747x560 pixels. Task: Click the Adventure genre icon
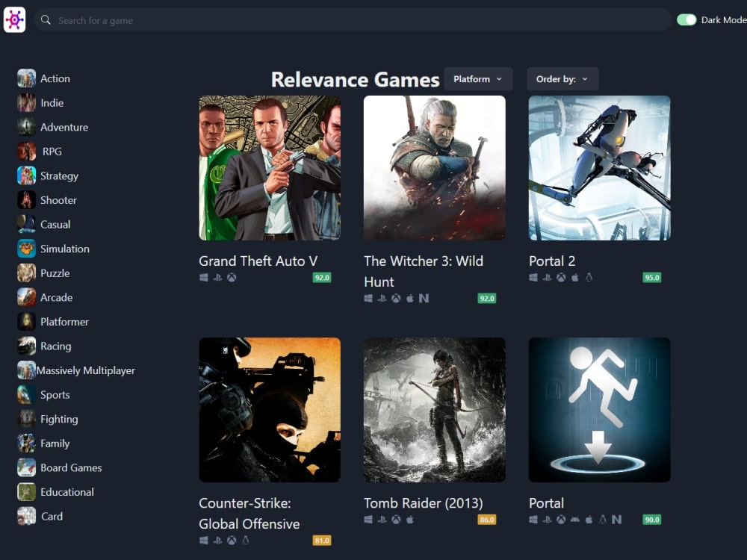[x=26, y=127]
